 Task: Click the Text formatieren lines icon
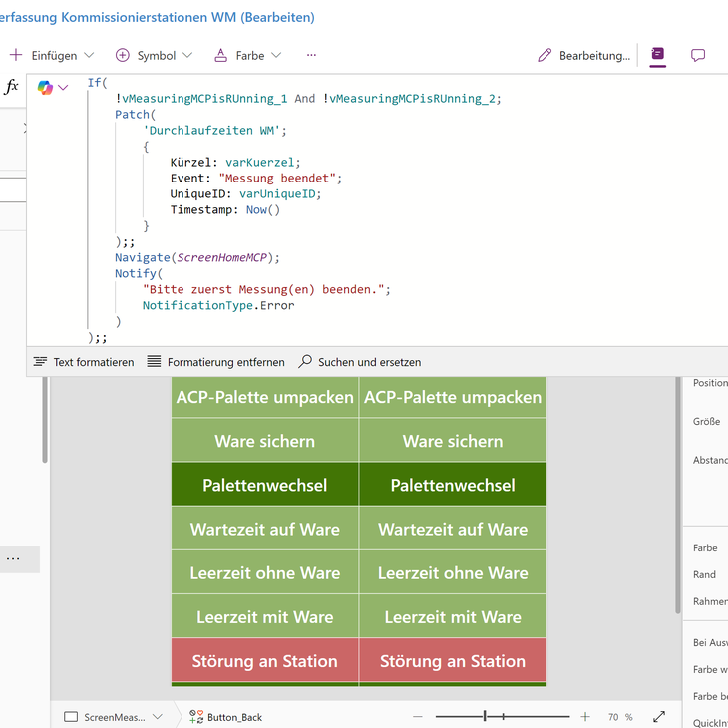tap(40, 362)
